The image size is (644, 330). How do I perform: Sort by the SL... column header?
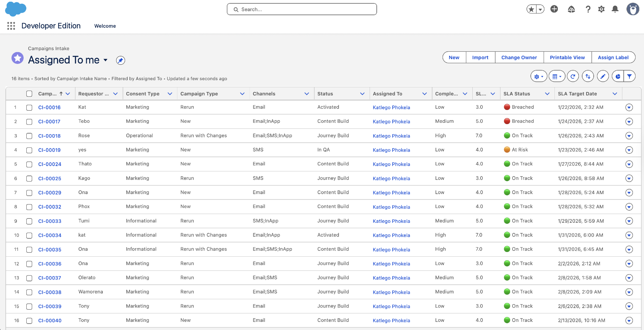tap(481, 94)
